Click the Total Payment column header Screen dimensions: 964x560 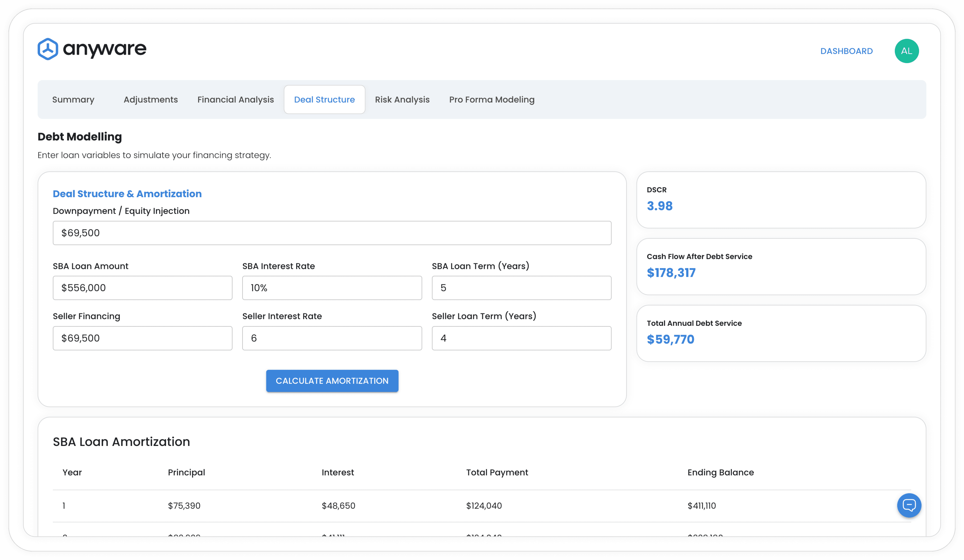point(497,472)
